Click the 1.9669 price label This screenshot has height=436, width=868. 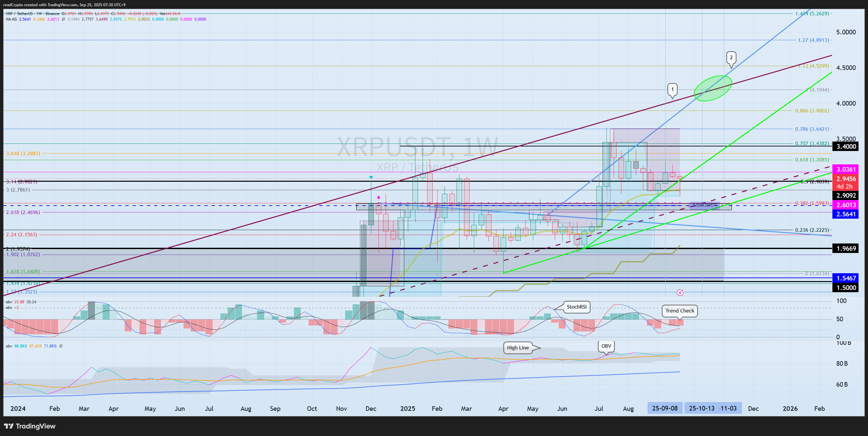coord(846,248)
